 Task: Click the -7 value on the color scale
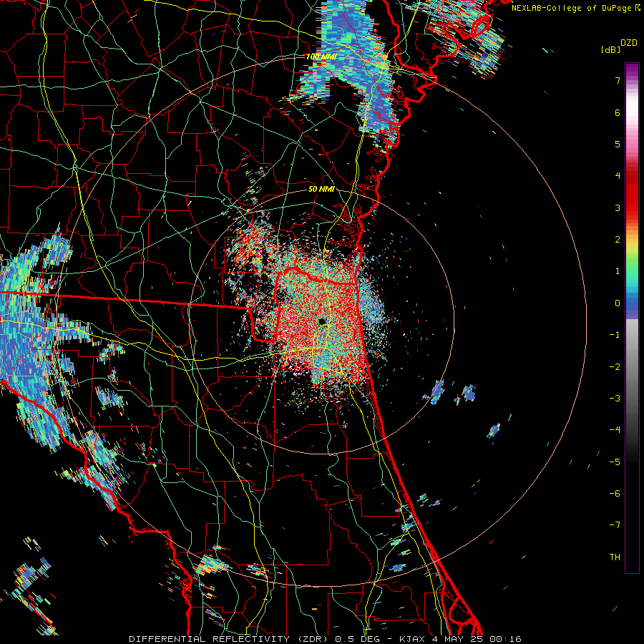click(615, 525)
